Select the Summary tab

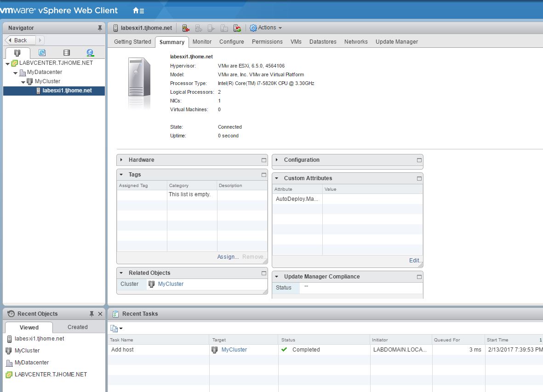(x=172, y=42)
